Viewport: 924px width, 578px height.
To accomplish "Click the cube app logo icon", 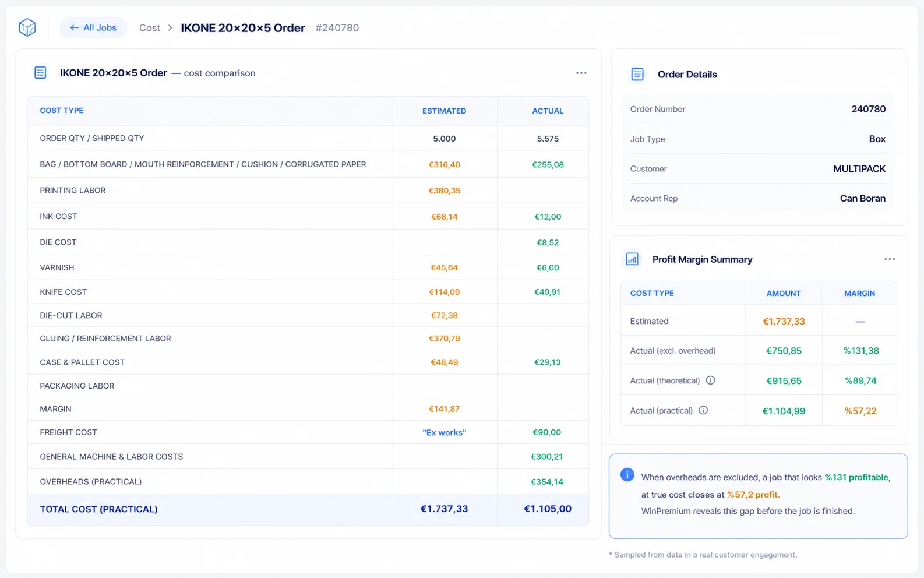I will tap(27, 27).
